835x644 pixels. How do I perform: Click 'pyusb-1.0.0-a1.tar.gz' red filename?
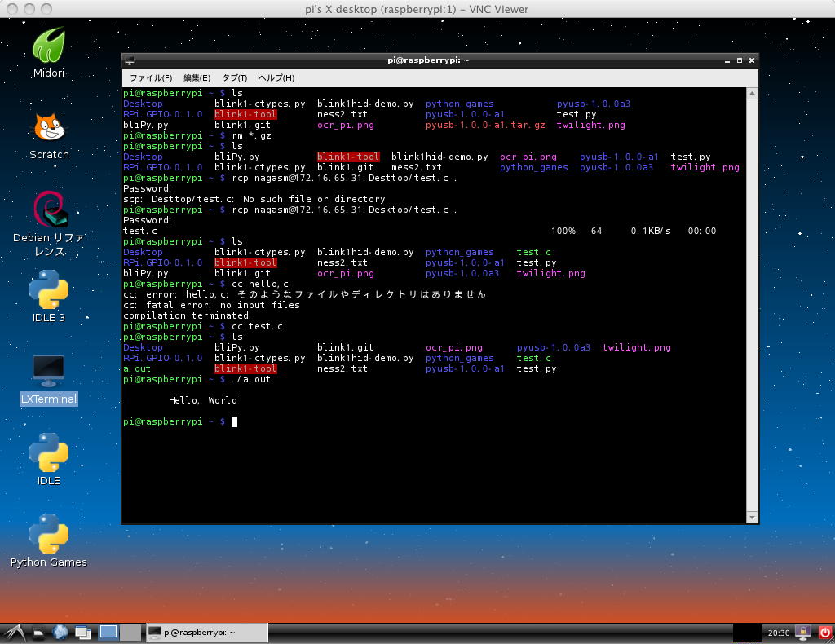(485, 125)
